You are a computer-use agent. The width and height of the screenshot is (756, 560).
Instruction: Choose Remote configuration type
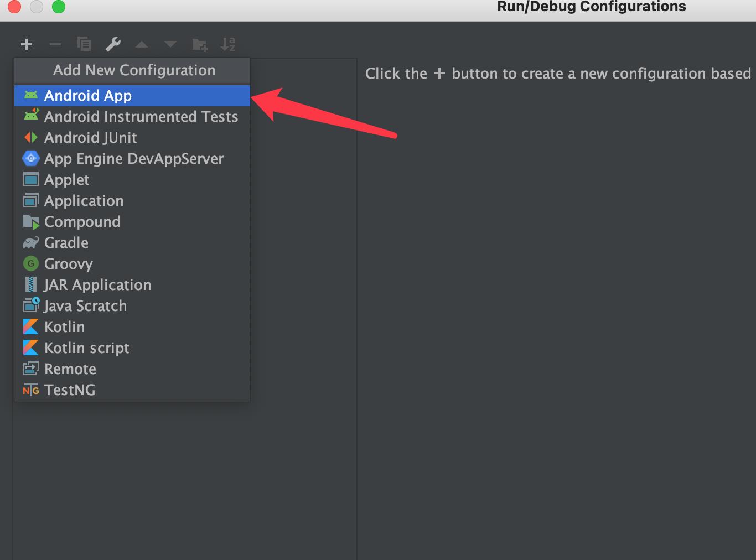pos(132,369)
